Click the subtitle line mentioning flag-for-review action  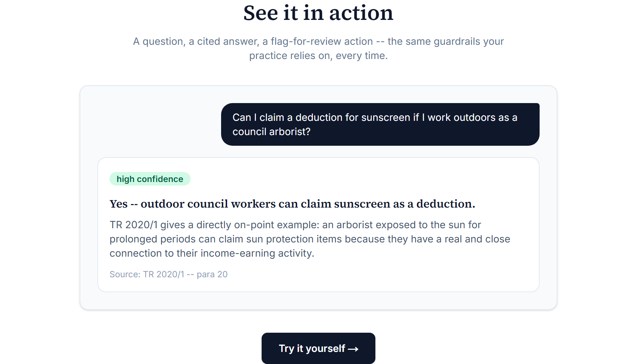point(318,41)
